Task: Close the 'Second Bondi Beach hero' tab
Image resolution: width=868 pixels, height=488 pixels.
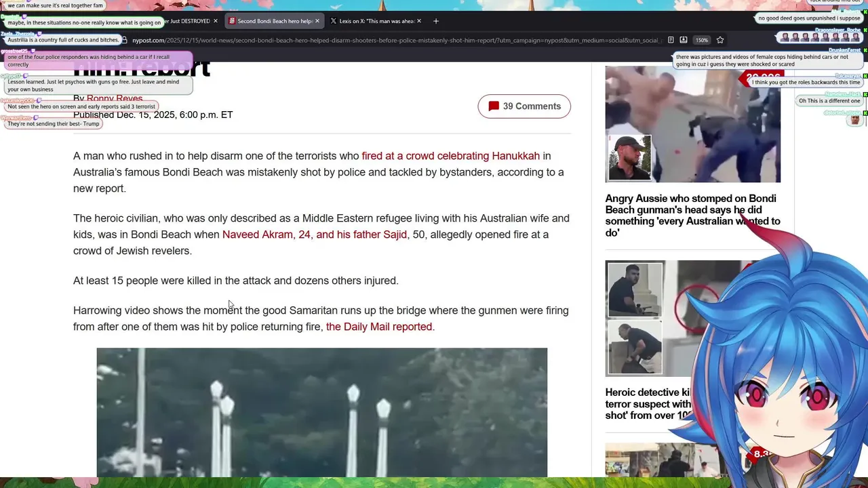Action: [317, 21]
